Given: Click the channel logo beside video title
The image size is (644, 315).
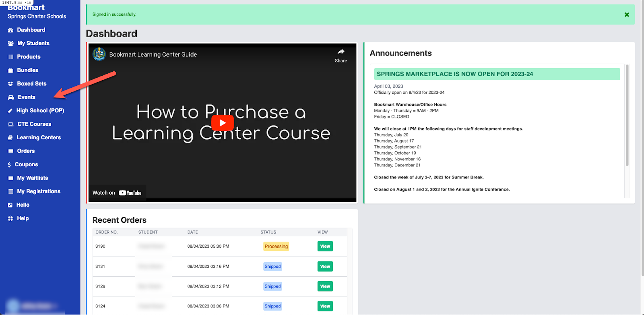Looking at the screenshot, I should [99, 54].
